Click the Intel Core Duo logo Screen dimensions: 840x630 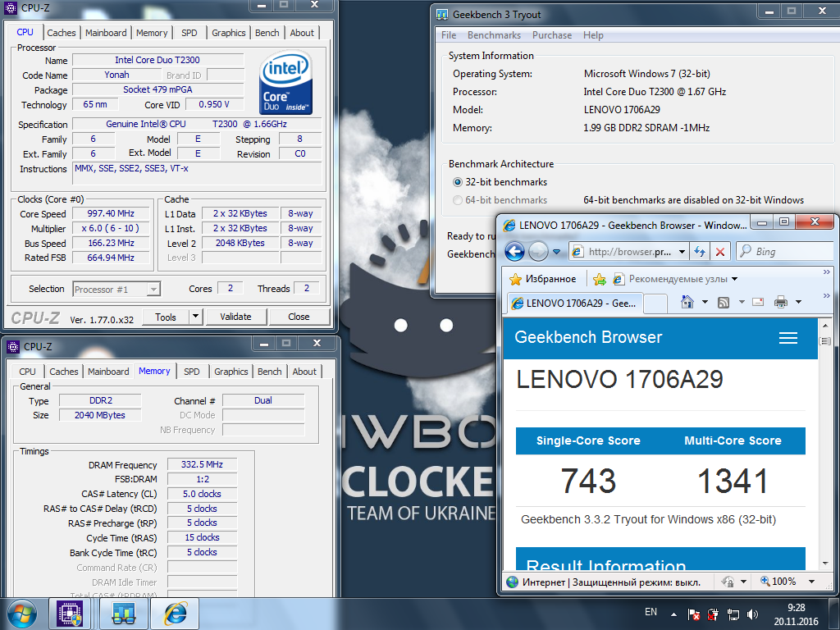coord(286,82)
